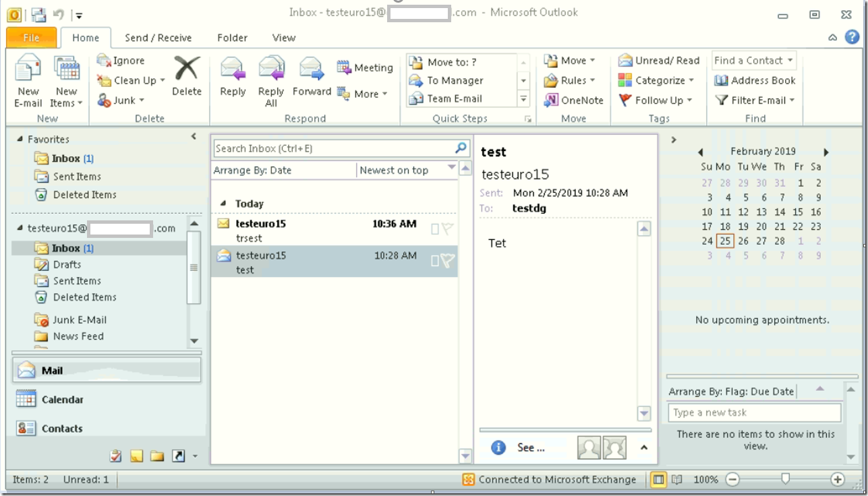Click the Find a Contact box
Screen dimensions: 868x496
(x=754, y=60)
